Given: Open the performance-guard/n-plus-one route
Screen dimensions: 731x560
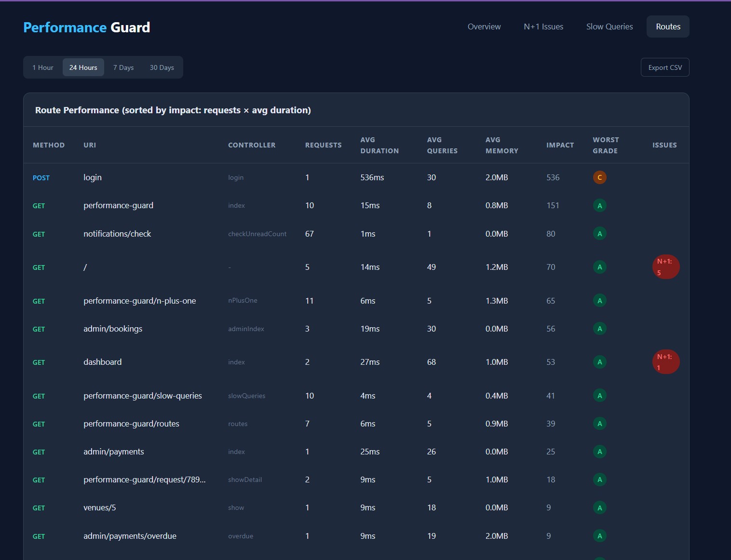Looking at the screenshot, I should coord(139,301).
